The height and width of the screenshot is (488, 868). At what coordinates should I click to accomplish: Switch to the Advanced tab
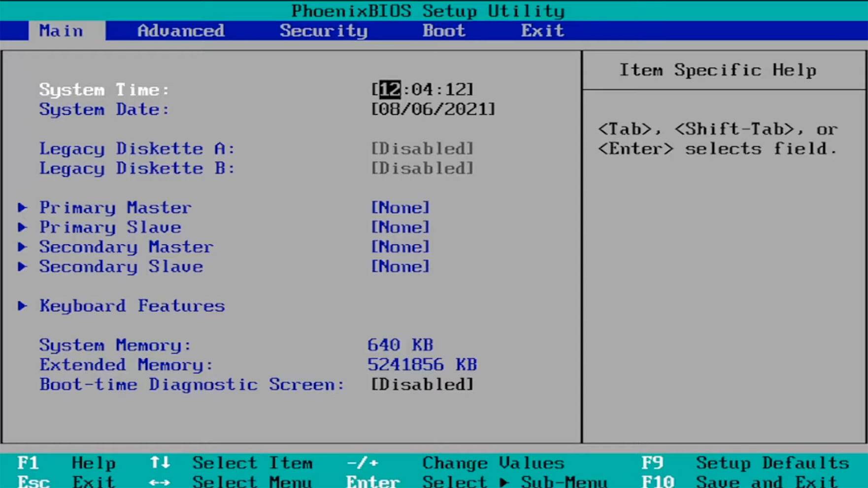[181, 31]
